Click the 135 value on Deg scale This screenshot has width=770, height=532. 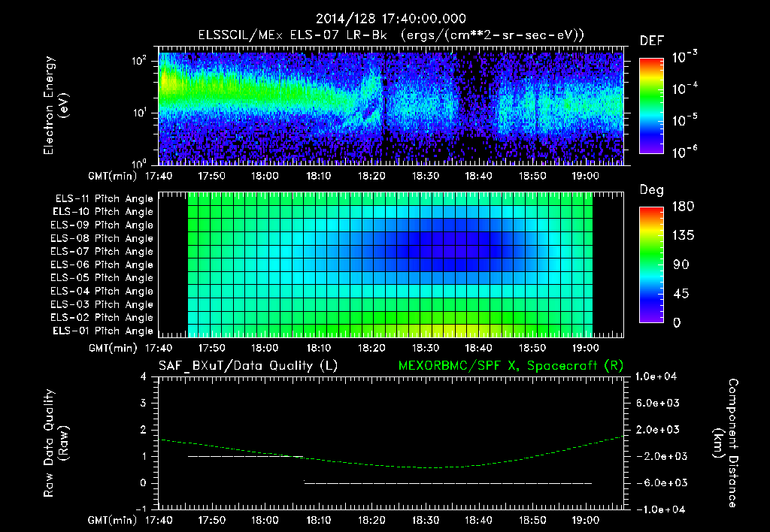pos(683,236)
